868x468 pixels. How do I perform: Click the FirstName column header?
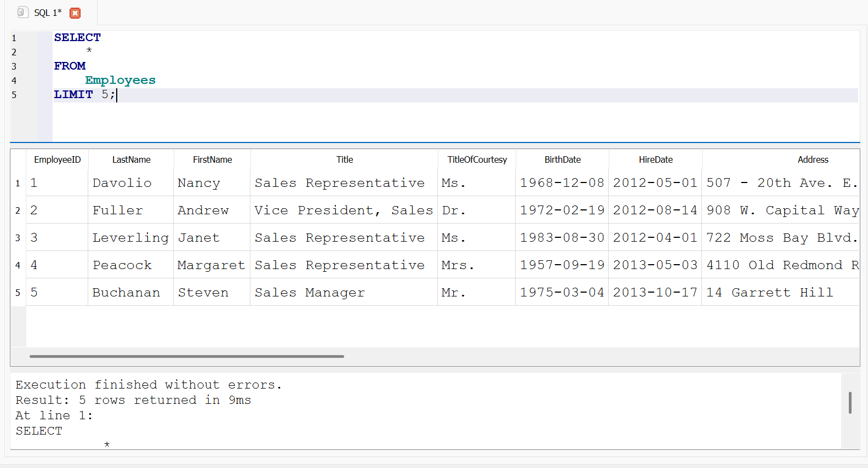coord(212,159)
